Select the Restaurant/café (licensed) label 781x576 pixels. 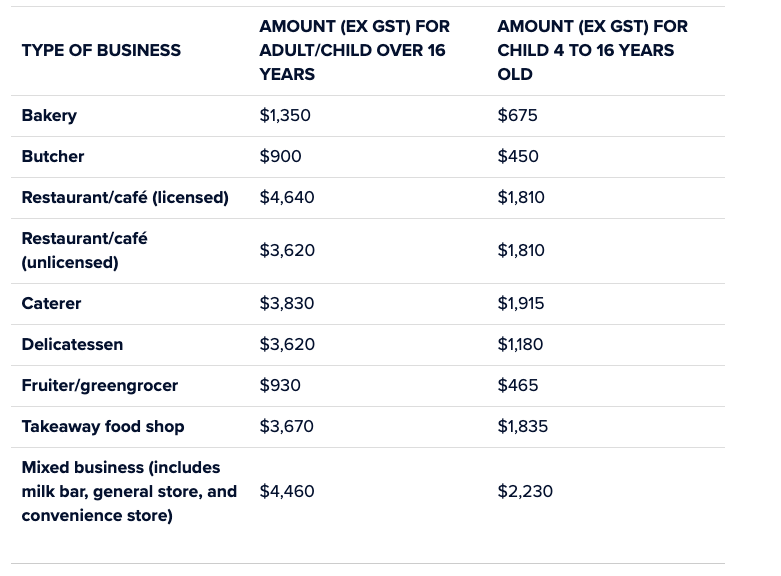pyautogui.click(x=125, y=197)
